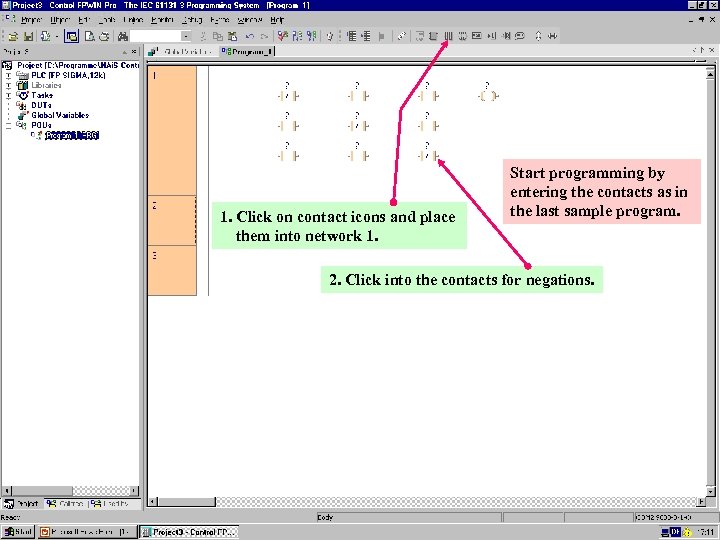Screen dimensions: 720x540
Task: Open the Edit menu
Action: pyautogui.click(x=84, y=20)
